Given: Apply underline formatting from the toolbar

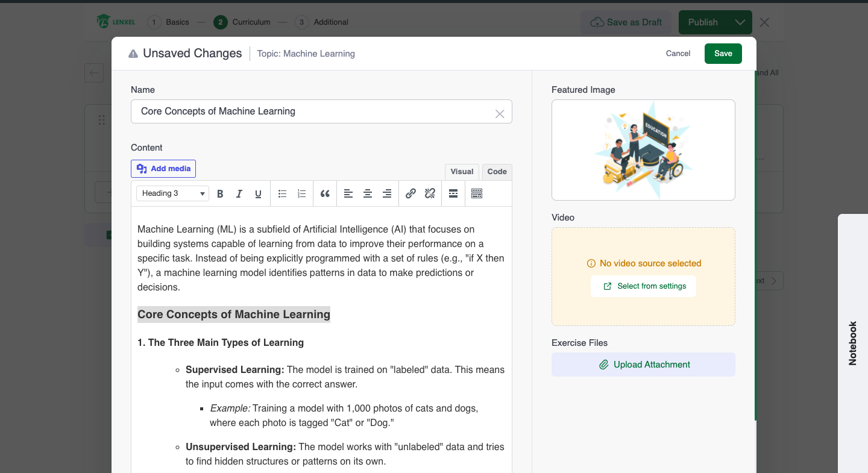Looking at the screenshot, I should click(258, 193).
